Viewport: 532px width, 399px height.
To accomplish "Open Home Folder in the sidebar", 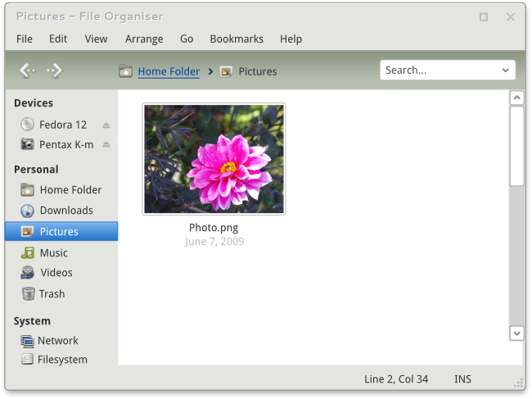I will [x=71, y=190].
